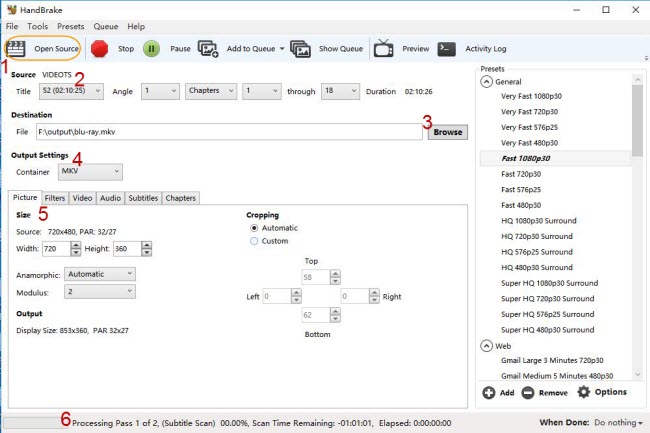650x433 pixels.
Task: Open the Add to Queue dropdown arrow
Action: [282, 48]
